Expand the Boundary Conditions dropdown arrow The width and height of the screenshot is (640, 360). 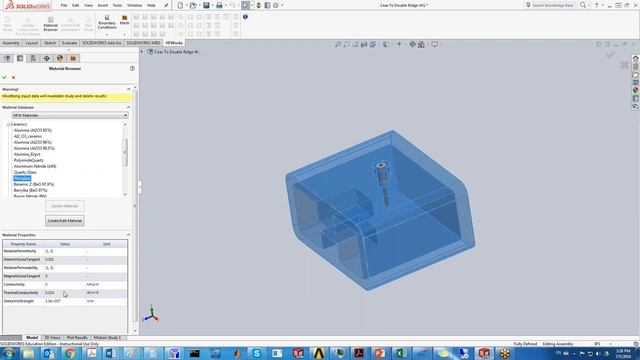107,34
